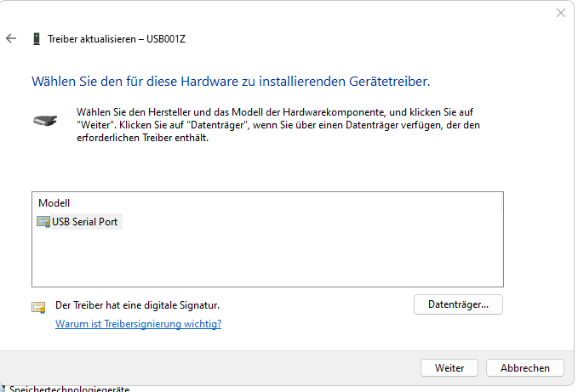Viewport: 578px width, 392px height.
Task: Click the instruction paragraph about Hersteller und Modell
Action: pos(278,125)
